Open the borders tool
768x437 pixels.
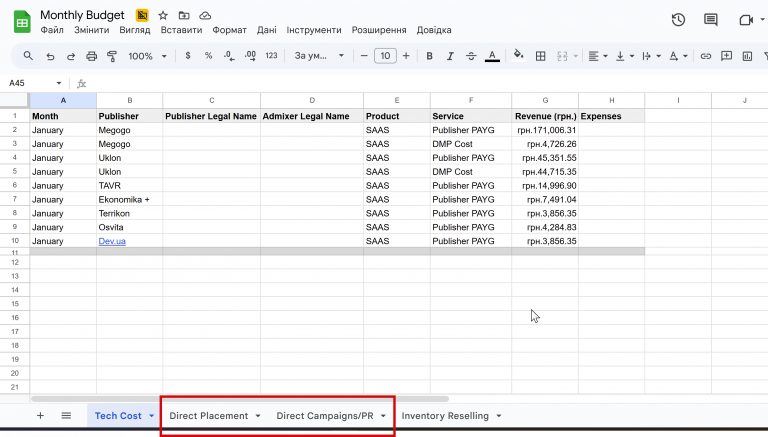point(540,56)
